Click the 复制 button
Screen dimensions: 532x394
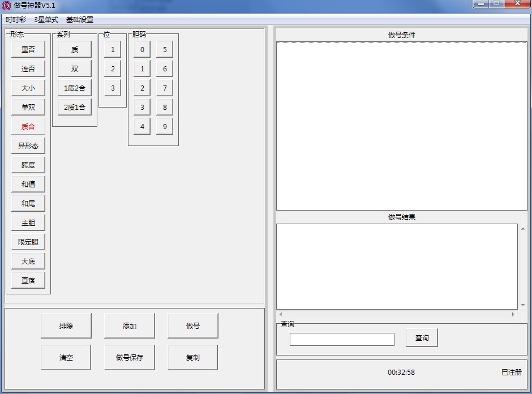[x=193, y=358]
